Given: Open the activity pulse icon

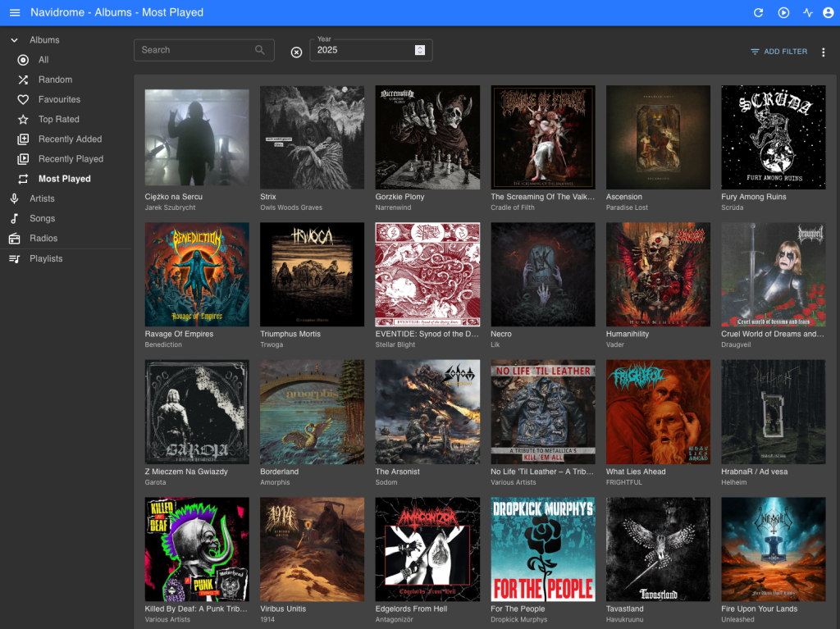Looking at the screenshot, I should click(x=808, y=12).
